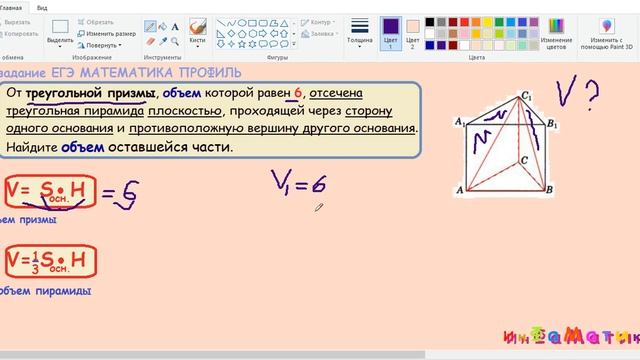
Task: Choose the Four-point star shape
Action: click(231, 44)
